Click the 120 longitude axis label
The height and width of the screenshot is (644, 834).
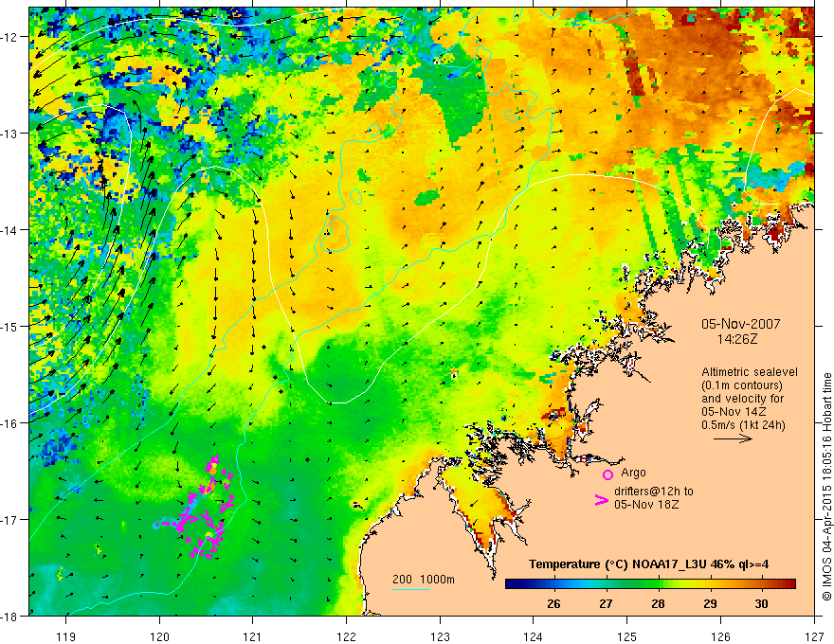pyautogui.click(x=159, y=636)
